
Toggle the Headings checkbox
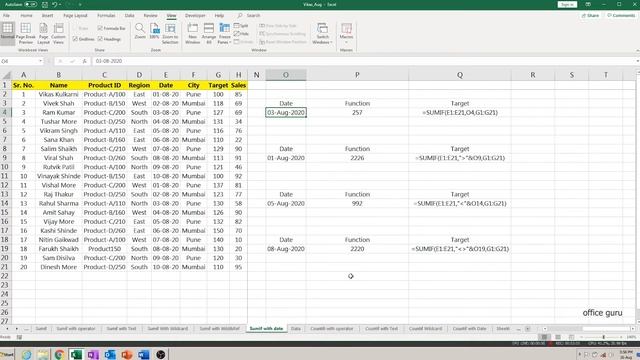point(109,39)
